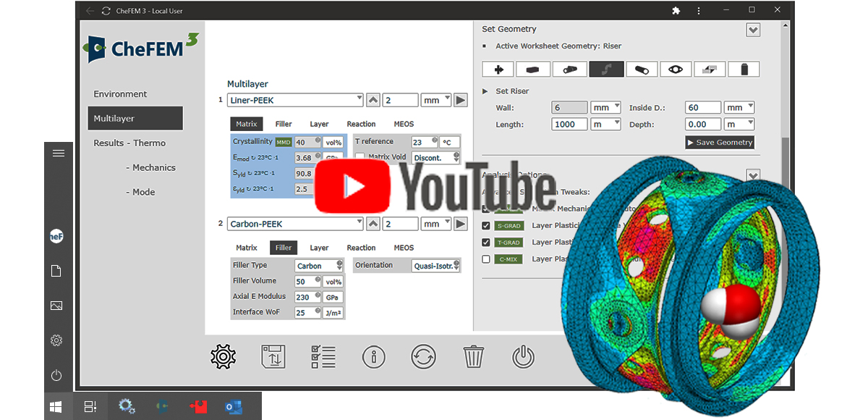The height and width of the screenshot is (420, 868).
Task: Toggle the T-GRAD checkbox
Action: pos(486,242)
